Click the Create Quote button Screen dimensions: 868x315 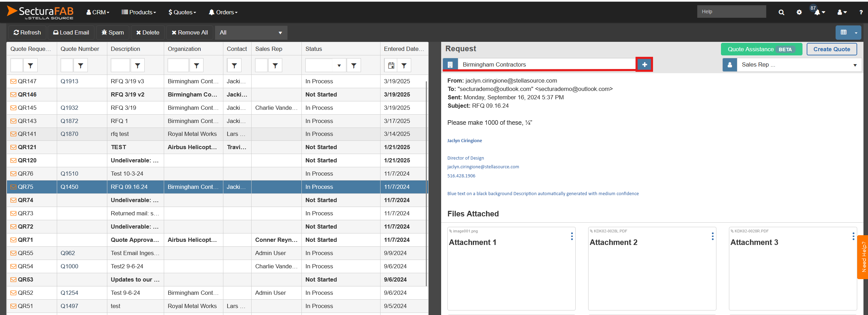pos(831,49)
